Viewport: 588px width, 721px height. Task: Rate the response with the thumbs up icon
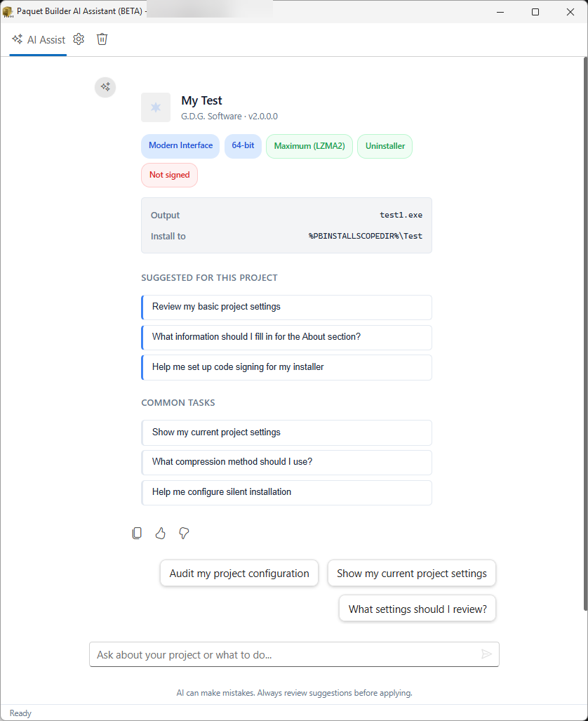tap(160, 533)
